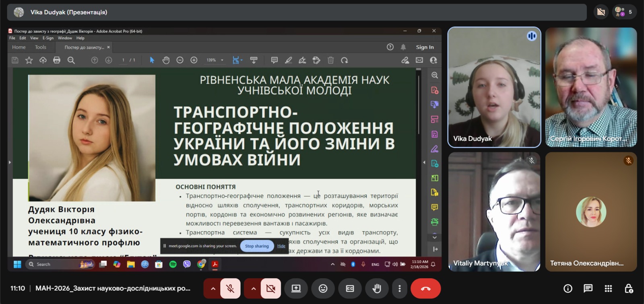
Task: Click the red leave call button
Action: coord(425,289)
